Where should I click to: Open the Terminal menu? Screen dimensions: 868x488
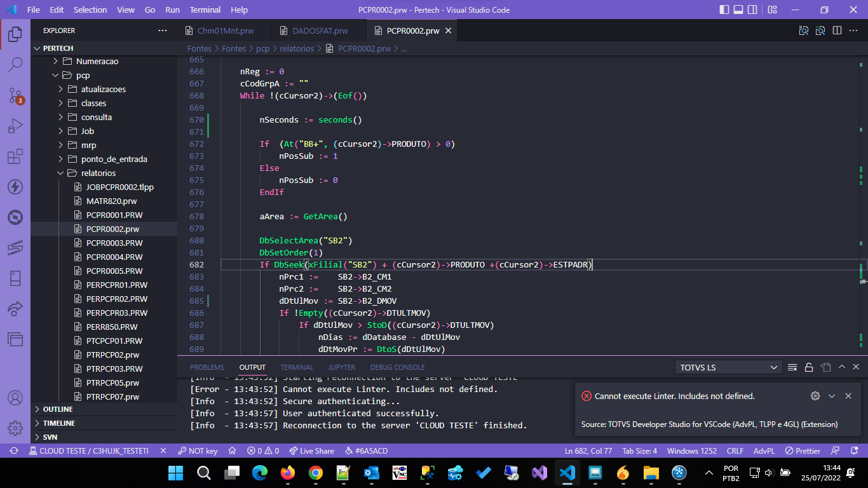205,10
